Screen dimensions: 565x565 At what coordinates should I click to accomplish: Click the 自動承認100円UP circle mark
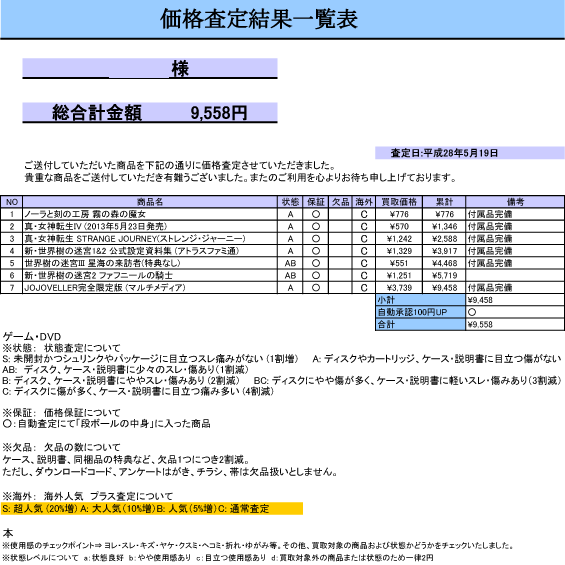point(472,312)
